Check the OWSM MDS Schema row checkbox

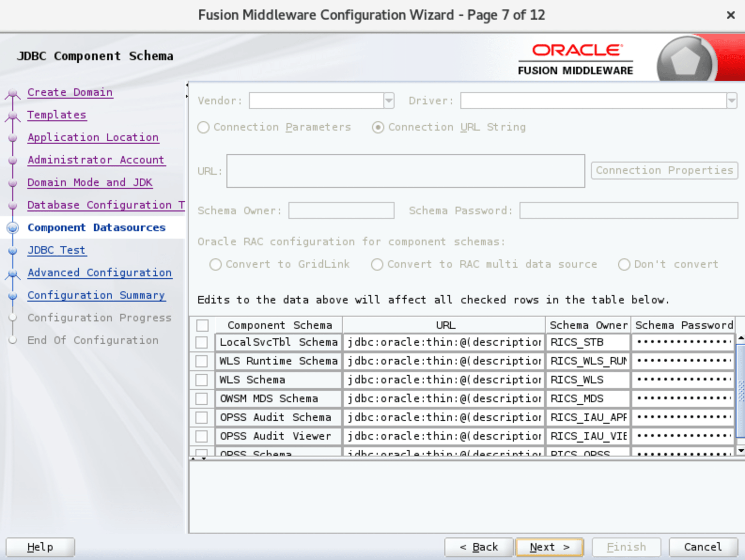[x=202, y=399]
